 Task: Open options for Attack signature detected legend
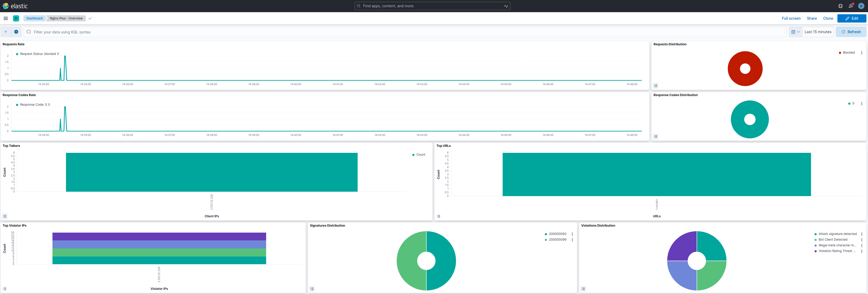pyautogui.click(x=862, y=234)
